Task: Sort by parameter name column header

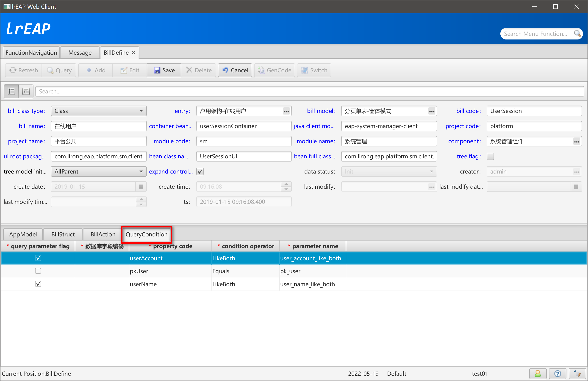Action: [313, 246]
